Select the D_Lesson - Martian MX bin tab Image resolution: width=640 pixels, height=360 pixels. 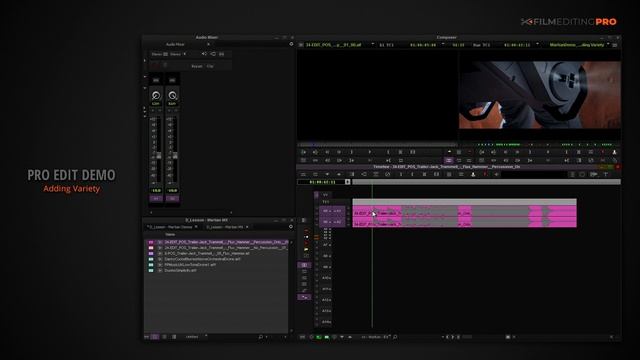click(224, 227)
